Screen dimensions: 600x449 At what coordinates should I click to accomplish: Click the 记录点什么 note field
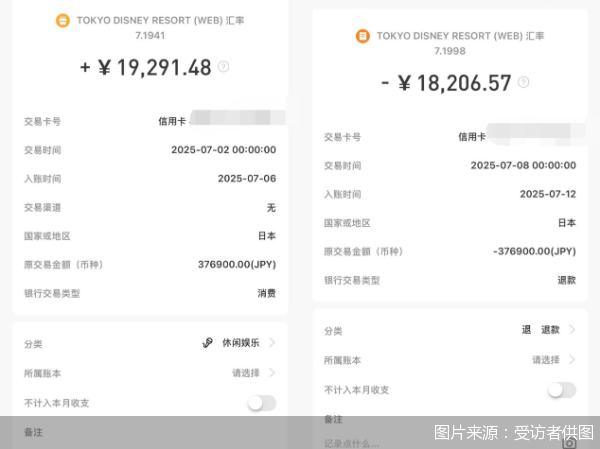coord(351,444)
